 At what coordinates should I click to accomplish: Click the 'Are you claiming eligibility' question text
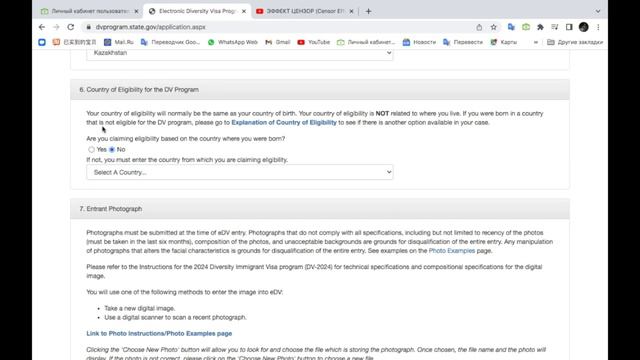coord(186,139)
